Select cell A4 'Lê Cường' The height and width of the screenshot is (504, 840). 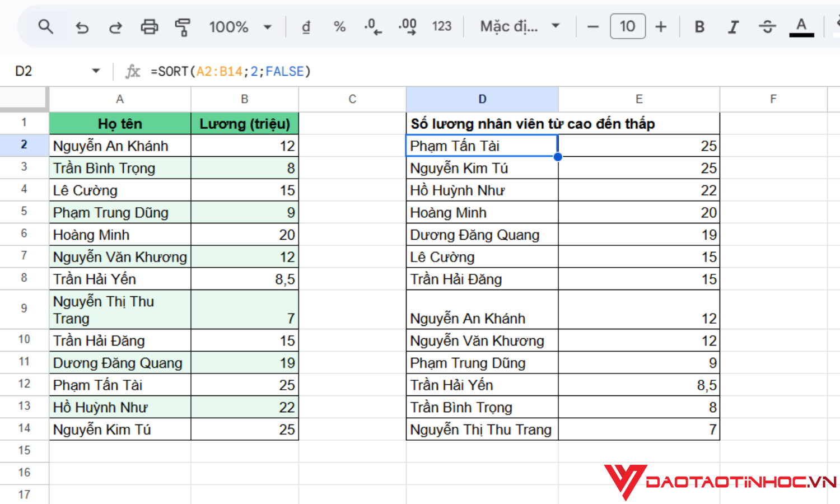120,190
